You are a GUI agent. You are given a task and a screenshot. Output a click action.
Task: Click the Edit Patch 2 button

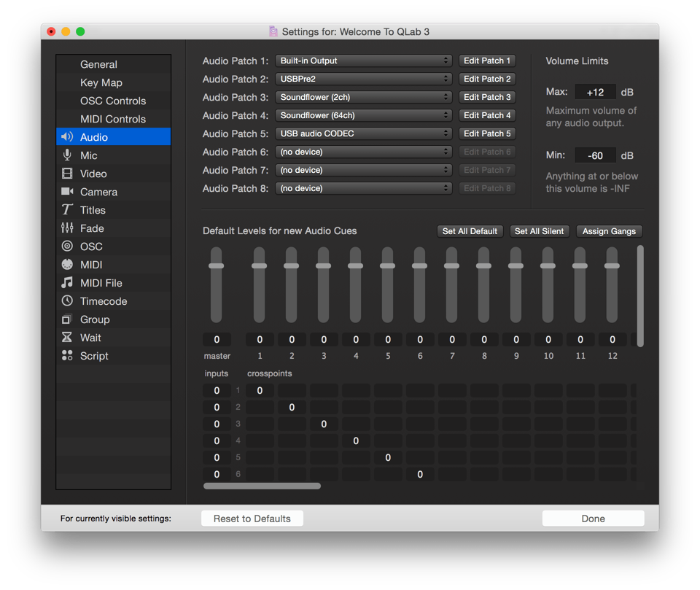[x=487, y=79]
